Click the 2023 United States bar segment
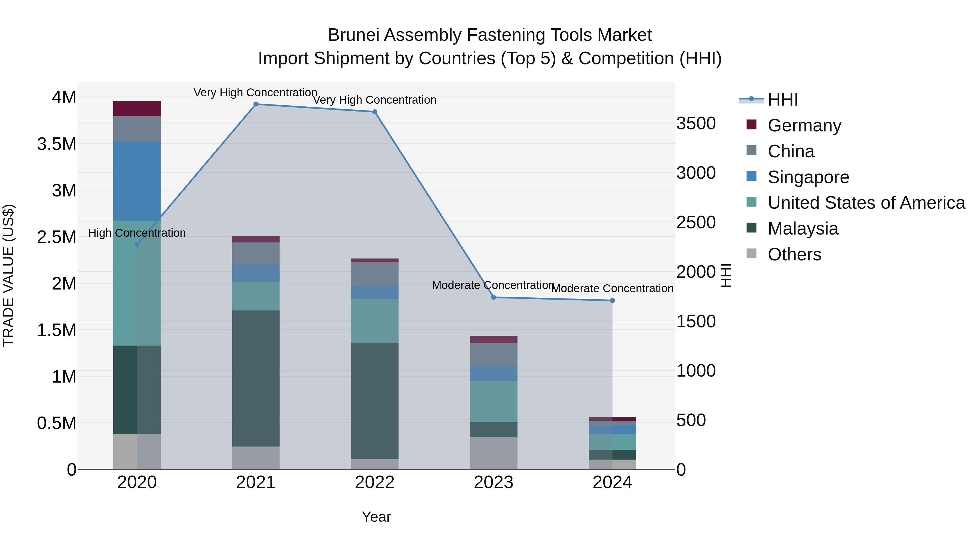980x551 pixels. pos(494,402)
